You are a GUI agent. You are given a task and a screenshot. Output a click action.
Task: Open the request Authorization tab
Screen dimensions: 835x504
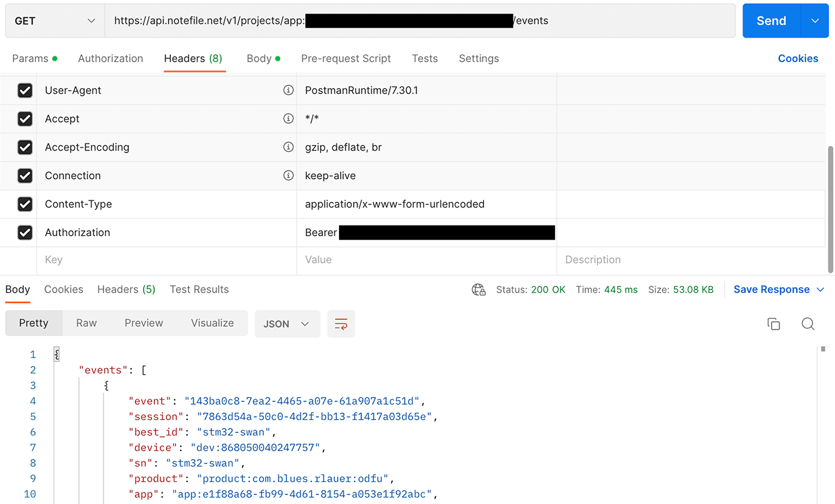point(111,58)
